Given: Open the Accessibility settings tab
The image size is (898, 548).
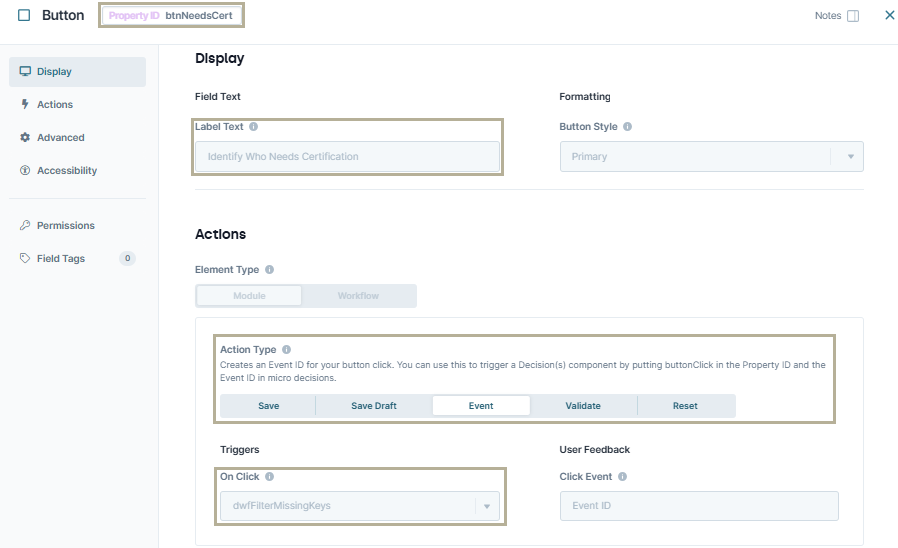Looking at the screenshot, I should [x=77, y=170].
